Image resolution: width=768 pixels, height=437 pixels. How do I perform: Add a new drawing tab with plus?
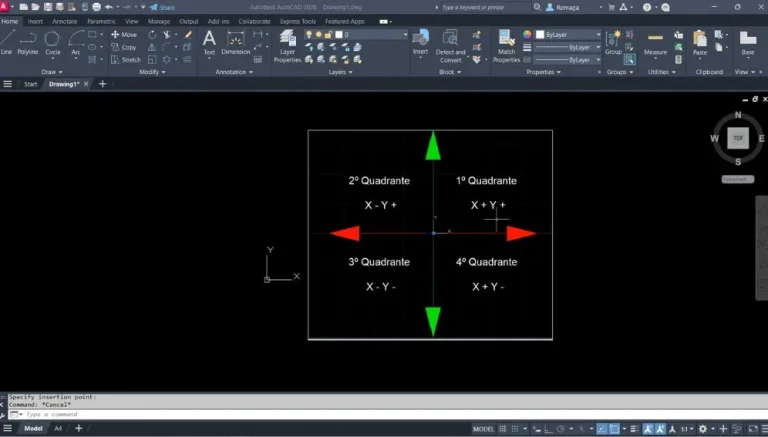pos(102,84)
